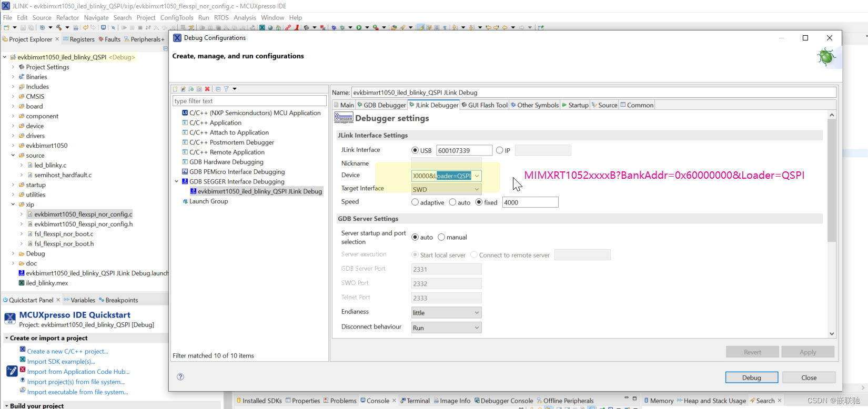This screenshot has width=868, height=409.
Task: Select IP JLink interface radio button
Action: [x=499, y=150]
